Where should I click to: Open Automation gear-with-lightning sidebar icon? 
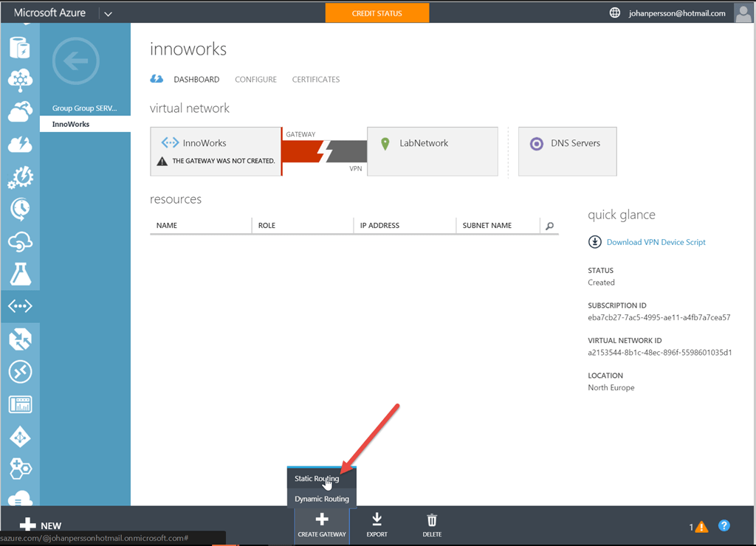pos(20,177)
